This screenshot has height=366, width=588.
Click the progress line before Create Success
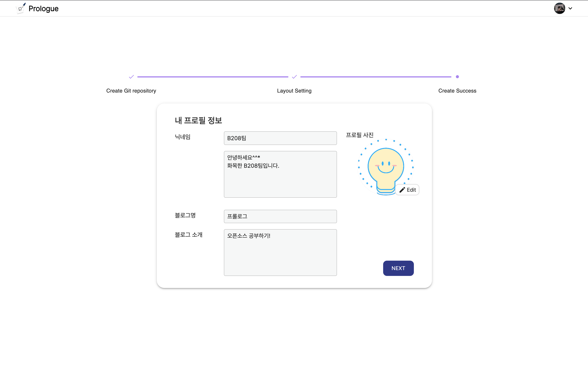click(x=376, y=77)
